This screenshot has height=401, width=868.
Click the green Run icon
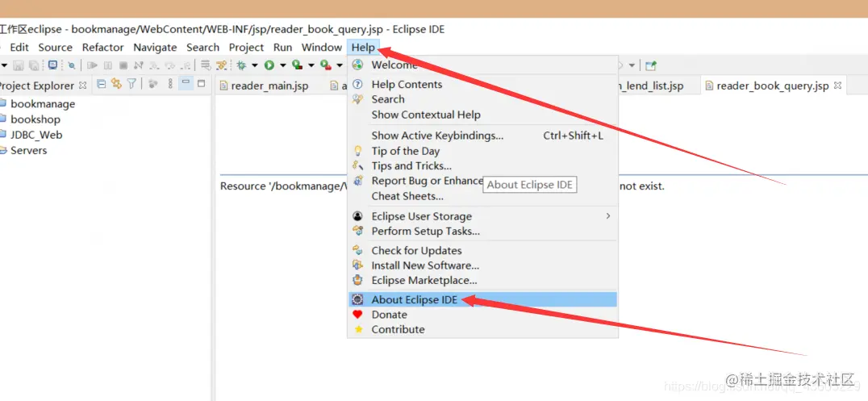click(269, 65)
